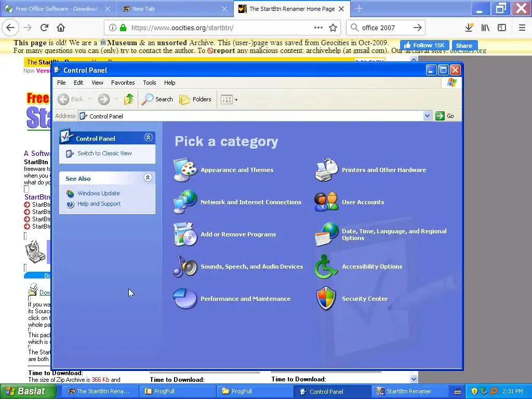Image resolution: width=532 pixels, height=399 pixels.
Task: Open the Edit menu
Action: coord(78,83)
